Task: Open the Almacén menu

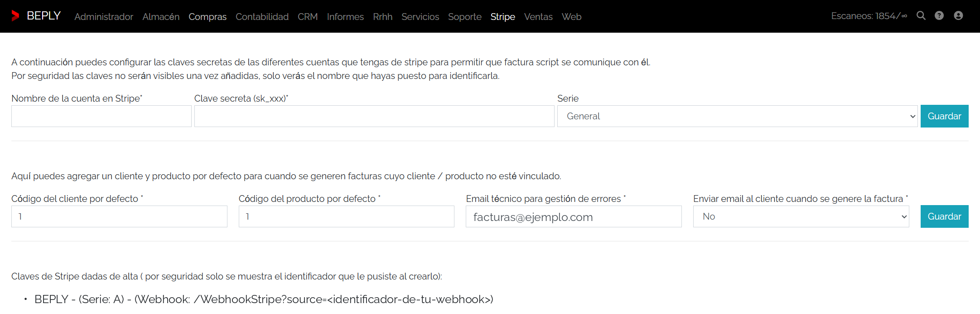Action: [161, 17]
